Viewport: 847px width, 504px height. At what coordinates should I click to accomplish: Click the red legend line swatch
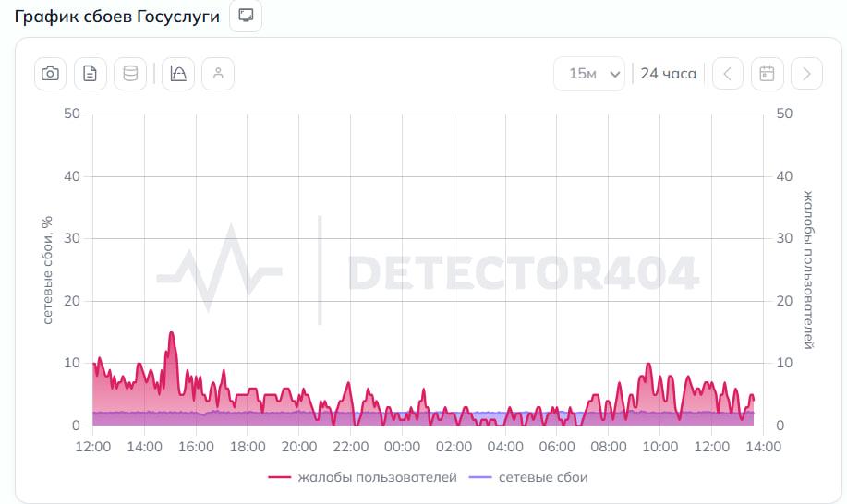point(279,477)
